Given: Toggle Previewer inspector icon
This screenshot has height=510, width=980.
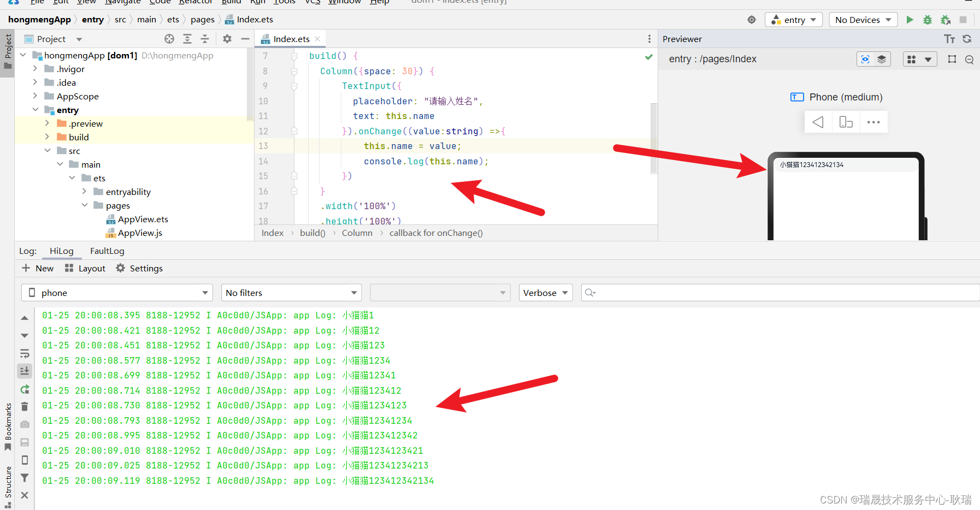Looking at the screenshot, I should (x=865, y=59).
